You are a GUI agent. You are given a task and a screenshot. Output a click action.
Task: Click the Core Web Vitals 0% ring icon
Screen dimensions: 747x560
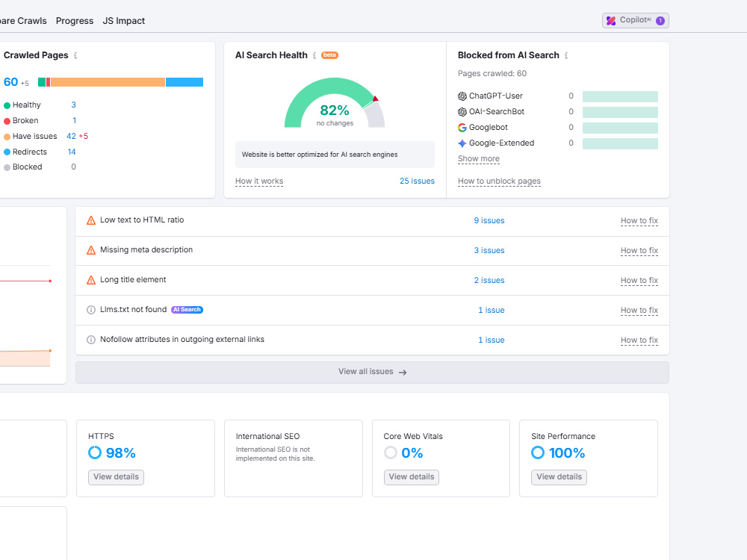(x=390, y=452)
